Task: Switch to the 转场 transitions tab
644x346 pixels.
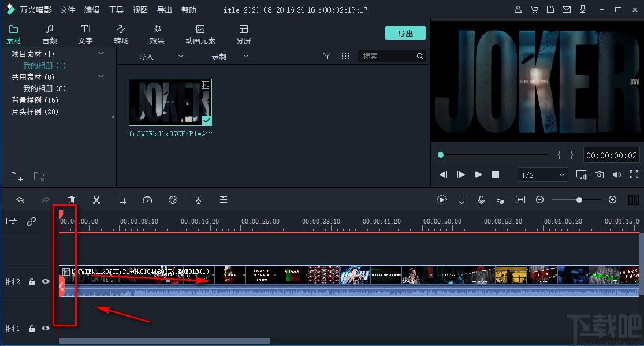Action: (x=121, y=35)
